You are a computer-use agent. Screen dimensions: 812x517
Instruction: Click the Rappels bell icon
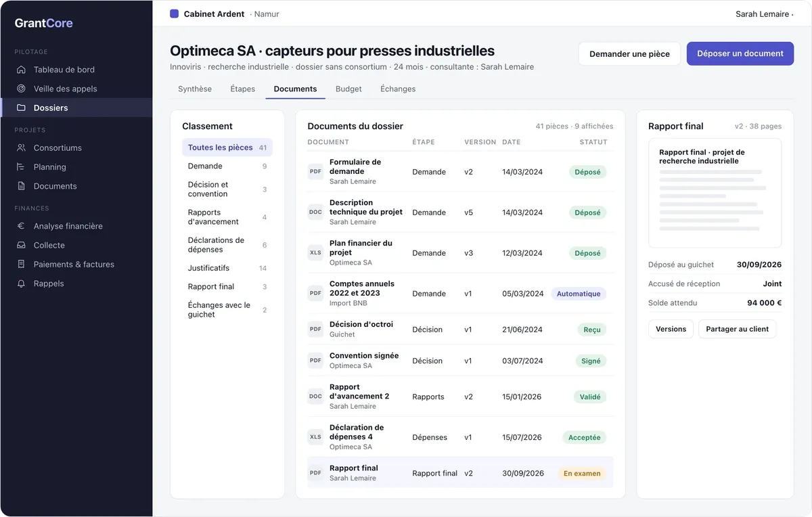(x=21, y=284)
